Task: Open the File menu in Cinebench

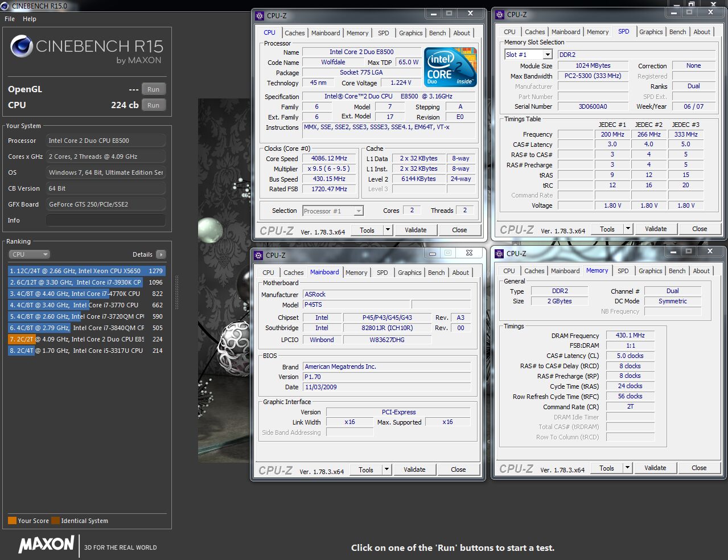Action: pyautogui.click(x=10, y=19)
